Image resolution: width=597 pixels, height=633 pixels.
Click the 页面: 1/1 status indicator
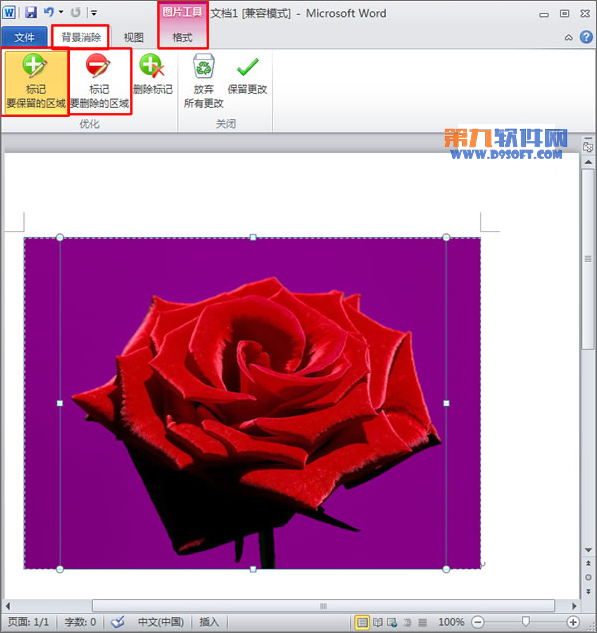click(28, 622)
